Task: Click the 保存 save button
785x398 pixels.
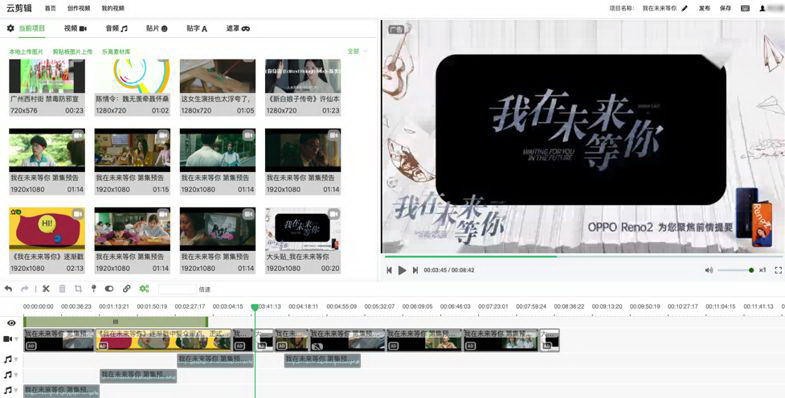Action: click(x=725, y=8)
